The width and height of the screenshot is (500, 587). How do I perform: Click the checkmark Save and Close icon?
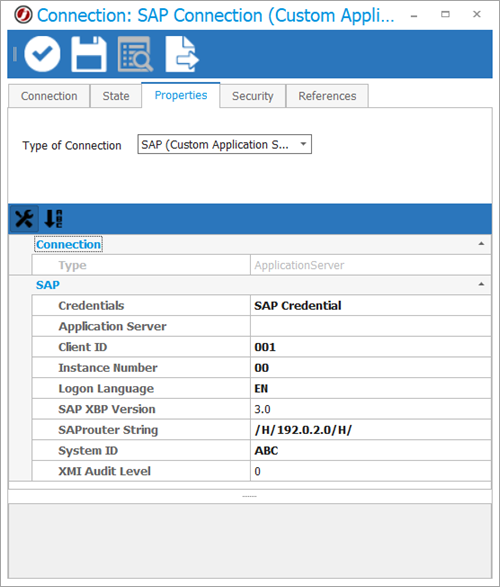click(42, 54)
